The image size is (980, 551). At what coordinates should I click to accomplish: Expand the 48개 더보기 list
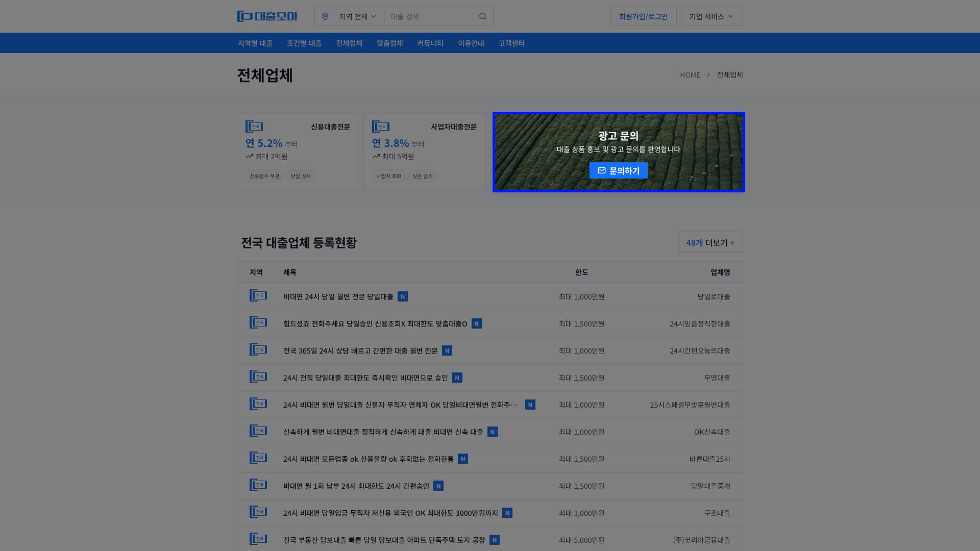(710, 242)
